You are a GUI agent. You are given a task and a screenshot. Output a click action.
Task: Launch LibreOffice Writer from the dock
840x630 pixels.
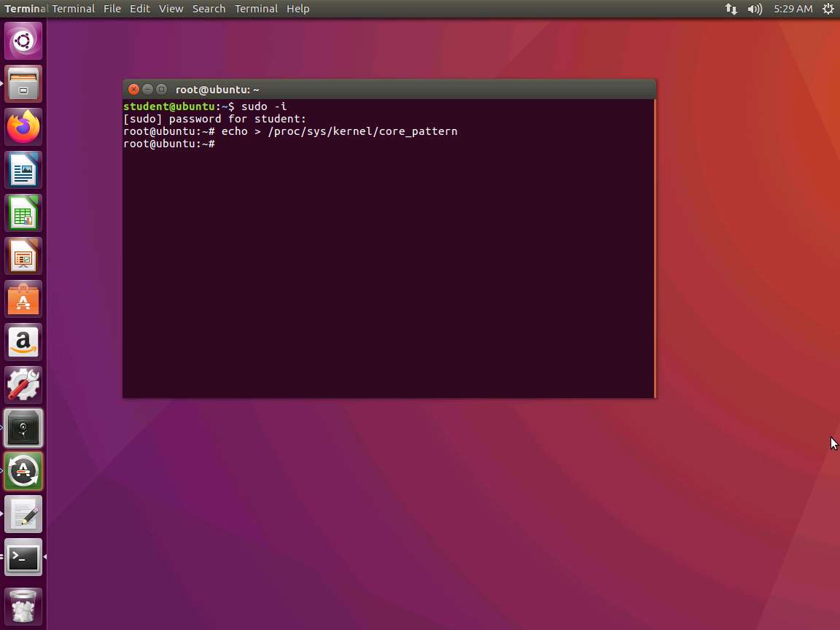23,170
